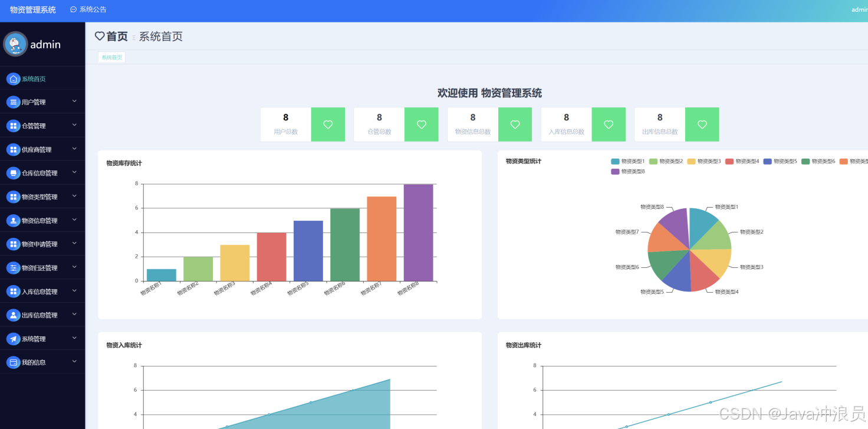This screenshot has width=868, height=429.
Task: Select the 系统首页 breadcrumb tab
Action: pos(111,57)
